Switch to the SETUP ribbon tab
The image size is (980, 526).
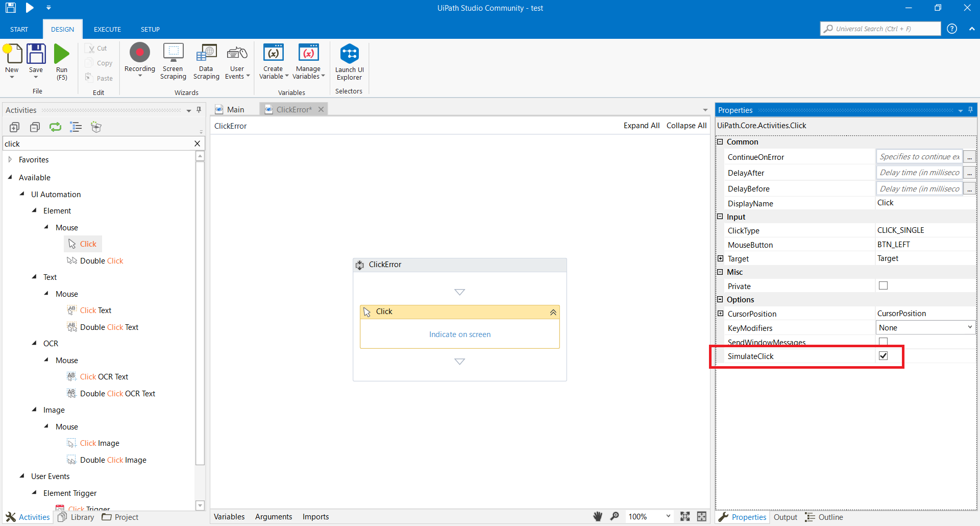point(150,29)
